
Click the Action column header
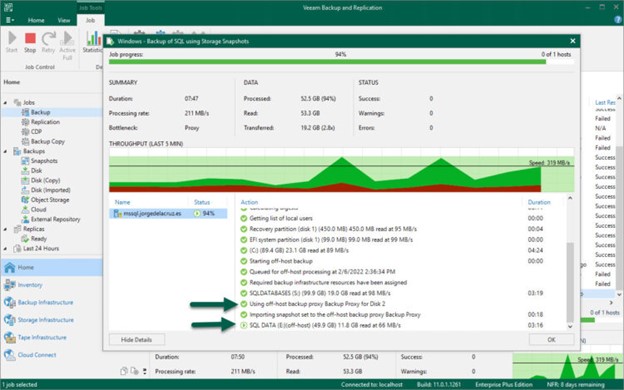(x=249, y=202)
